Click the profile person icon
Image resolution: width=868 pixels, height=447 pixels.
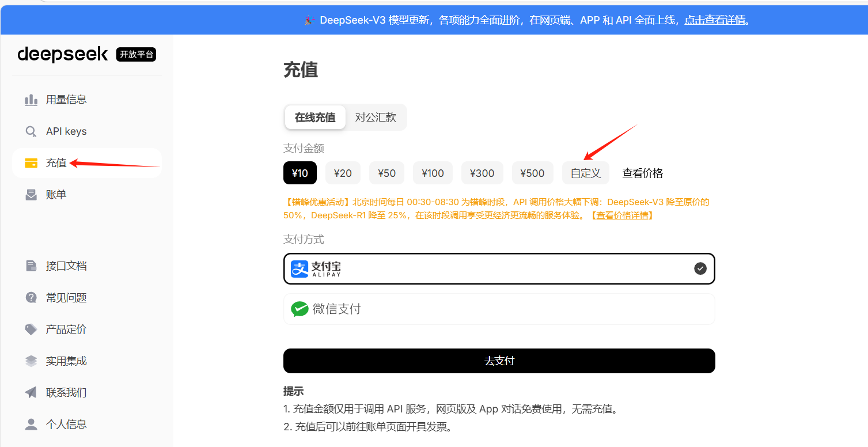[x=31, y=425]
